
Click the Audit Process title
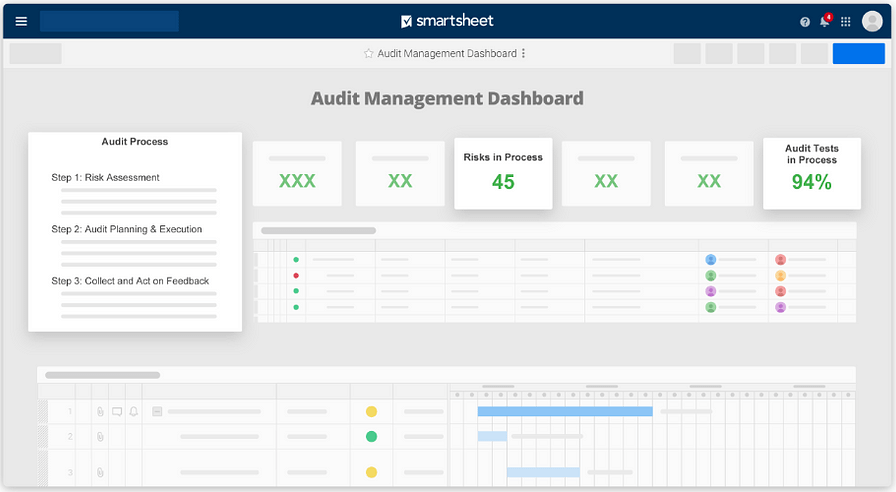[135, 142]
